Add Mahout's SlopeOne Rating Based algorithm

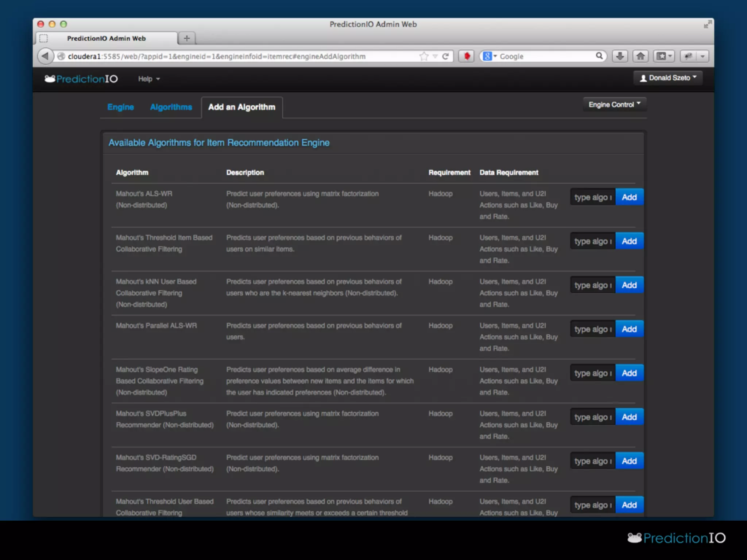tap(629, 373)
